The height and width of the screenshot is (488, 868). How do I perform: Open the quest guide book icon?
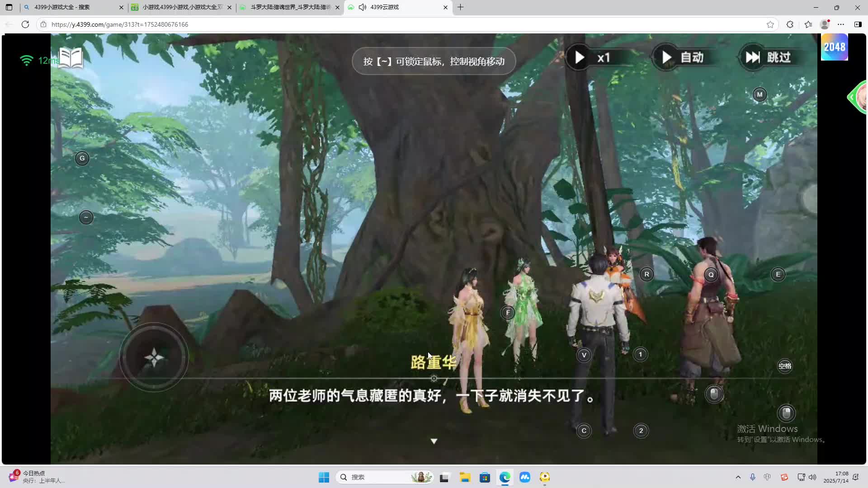(x=70, y=57)
